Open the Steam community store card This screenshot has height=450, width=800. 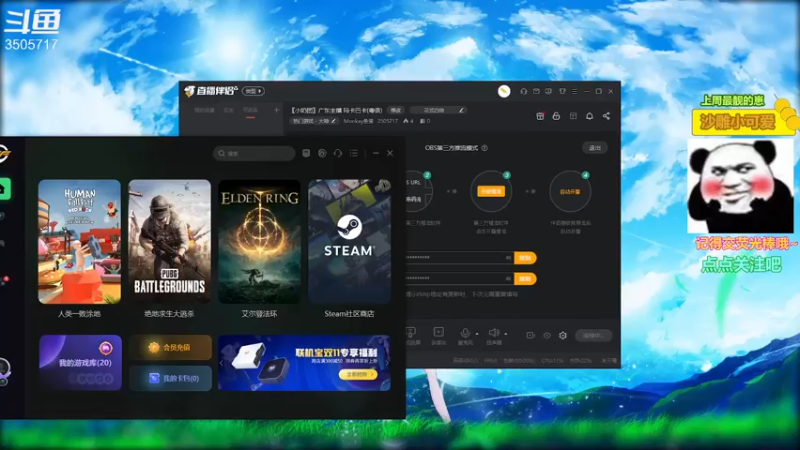point(349,242)
